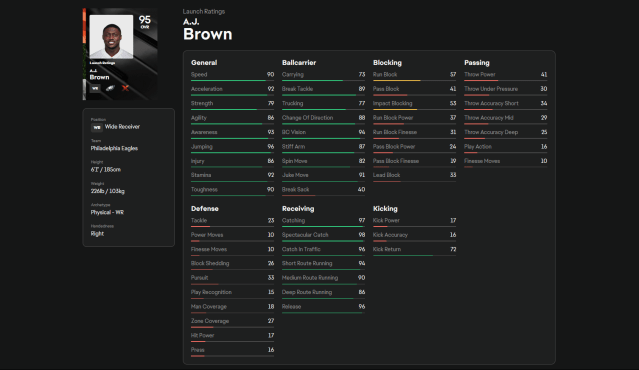Click the Play Action stat label
Screen dimensions: 639x370
(478, 147)
